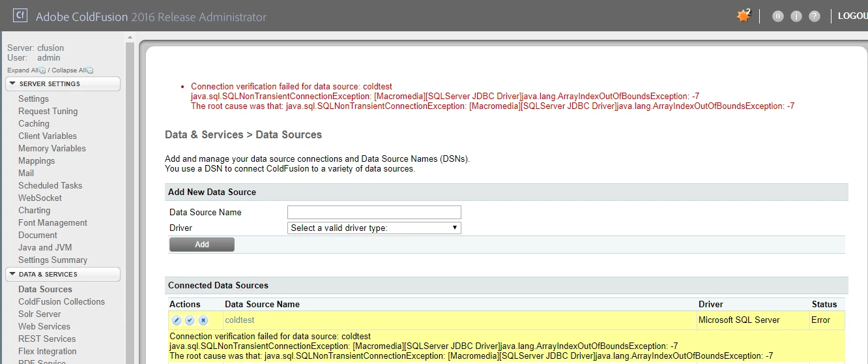Open Scheduled Tasks page
868x364 pixels.
tap(50, 186)
